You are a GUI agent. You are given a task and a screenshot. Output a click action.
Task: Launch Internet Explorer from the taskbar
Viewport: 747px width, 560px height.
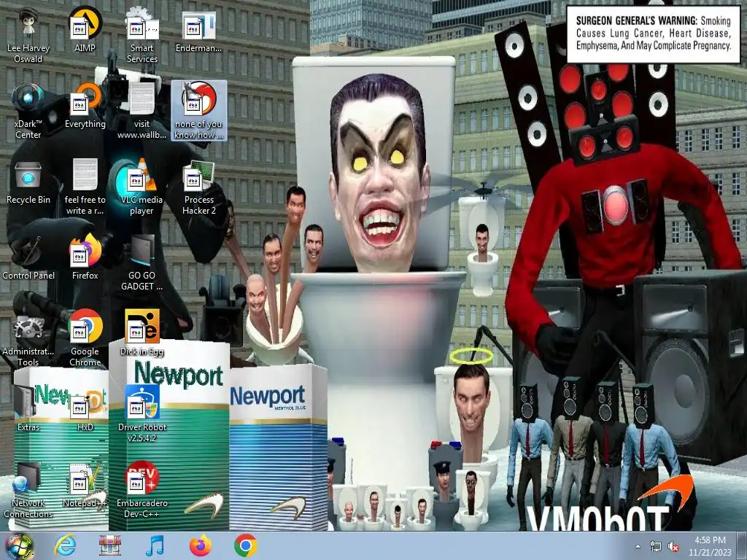point(65,545)
